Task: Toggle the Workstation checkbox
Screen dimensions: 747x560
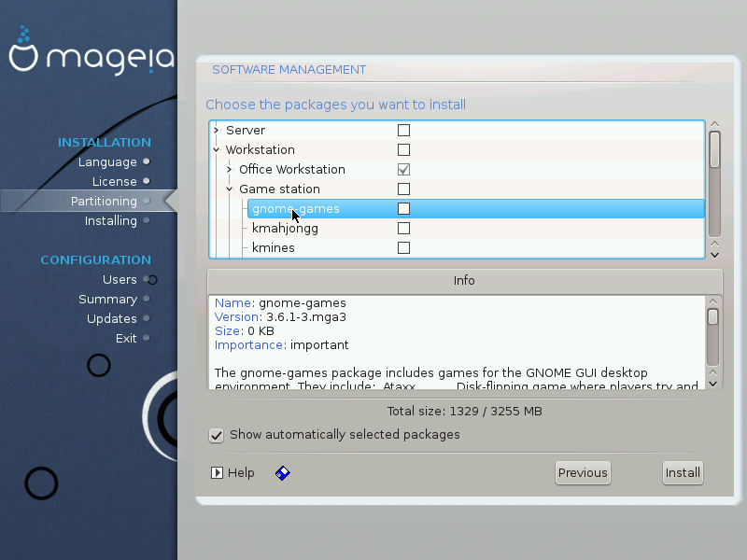Action: pos(403,149)
